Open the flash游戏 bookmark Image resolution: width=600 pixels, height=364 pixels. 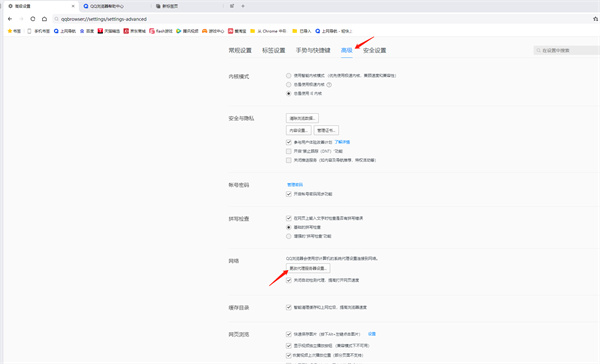click(161, 31)
